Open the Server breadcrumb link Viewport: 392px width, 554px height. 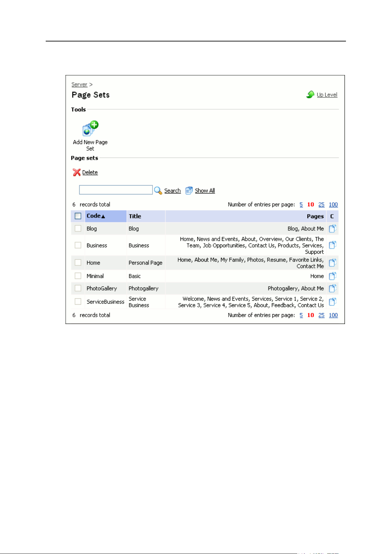pos(79,85)
